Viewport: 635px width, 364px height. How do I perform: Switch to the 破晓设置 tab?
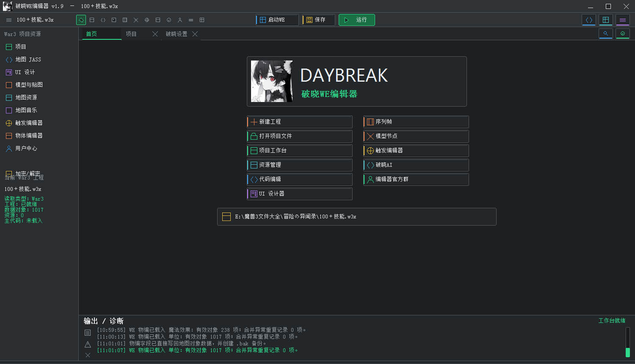point(177,34)
